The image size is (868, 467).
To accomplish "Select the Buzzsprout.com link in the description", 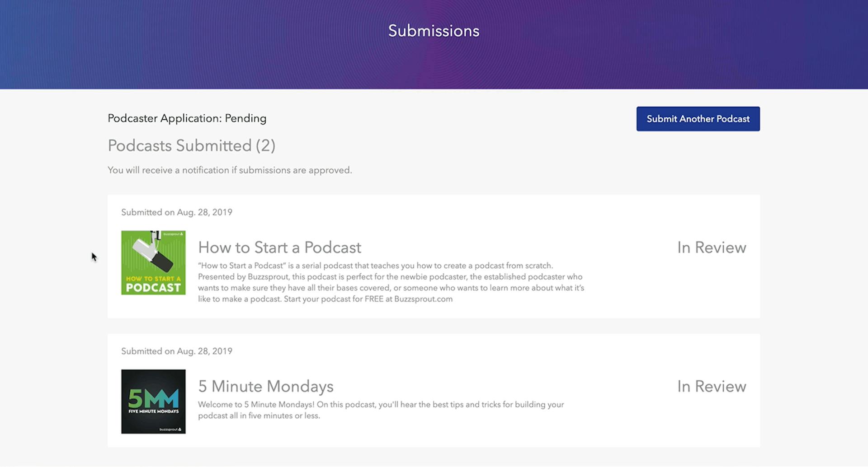I will point(424,299).
